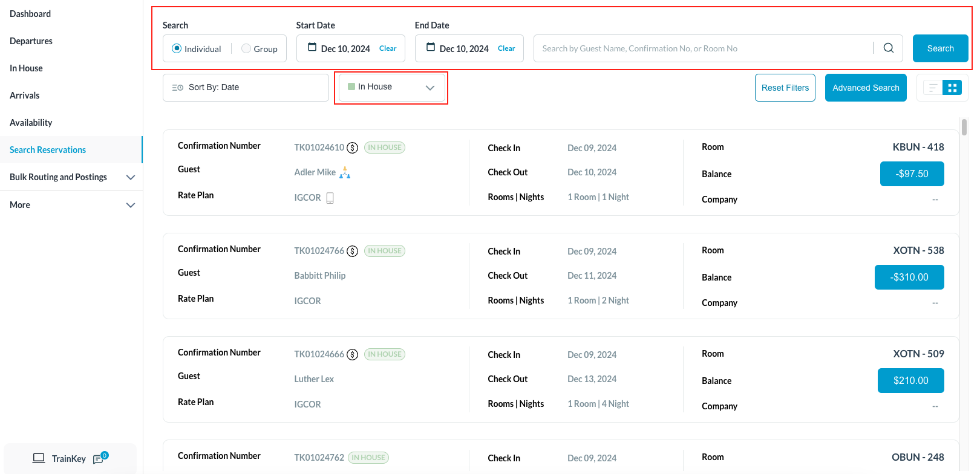Click the magnifier icon in the search field
This screenshot has height=474, width=980.
click(888, 48)
